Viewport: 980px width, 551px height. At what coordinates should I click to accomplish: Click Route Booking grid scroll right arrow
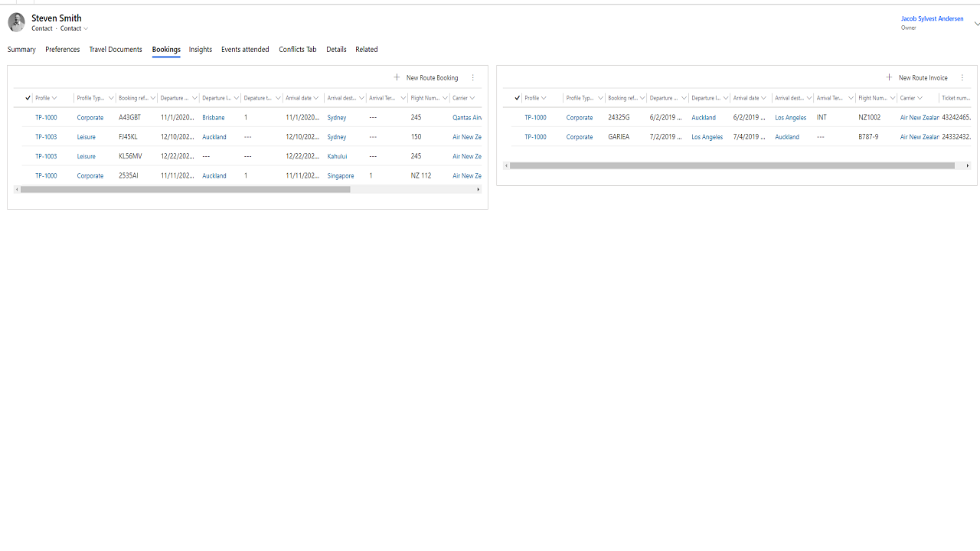pyautogui.click(x=479, y=189)
